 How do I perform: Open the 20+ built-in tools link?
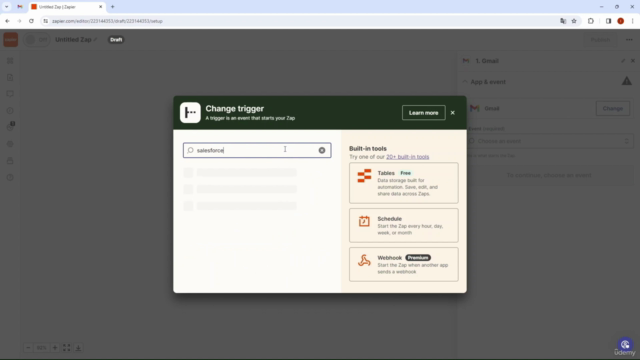point(407,157)
